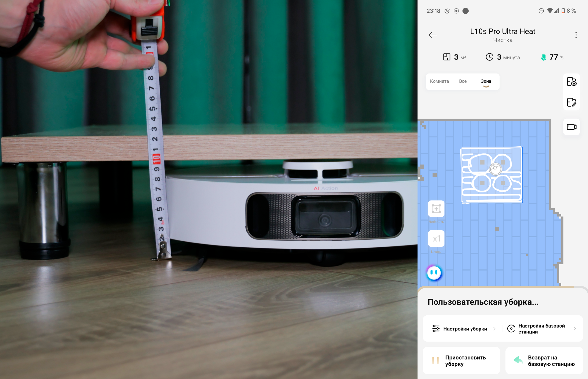
Task: Expand Настройки уборки chevron
Action: click(494, 328)
